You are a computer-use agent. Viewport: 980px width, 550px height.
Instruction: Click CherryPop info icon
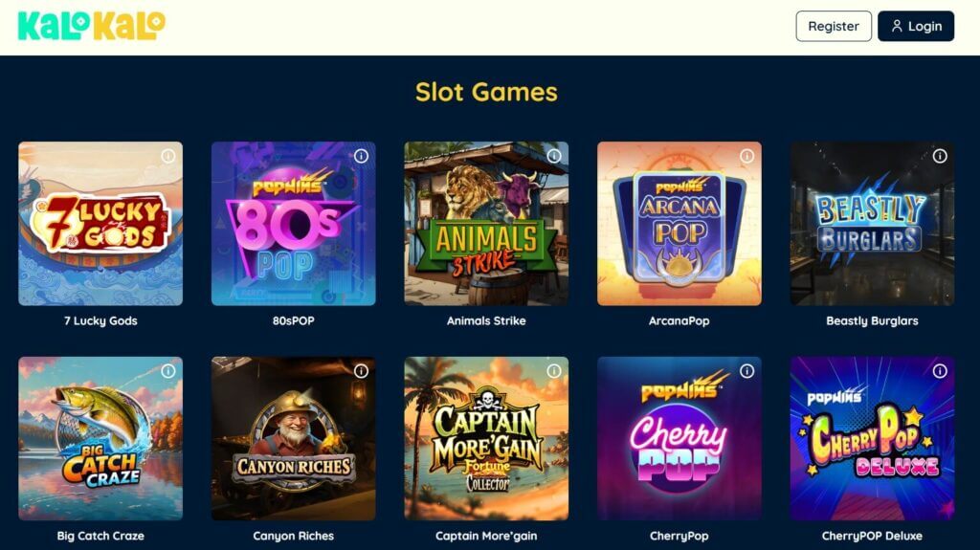746,371
